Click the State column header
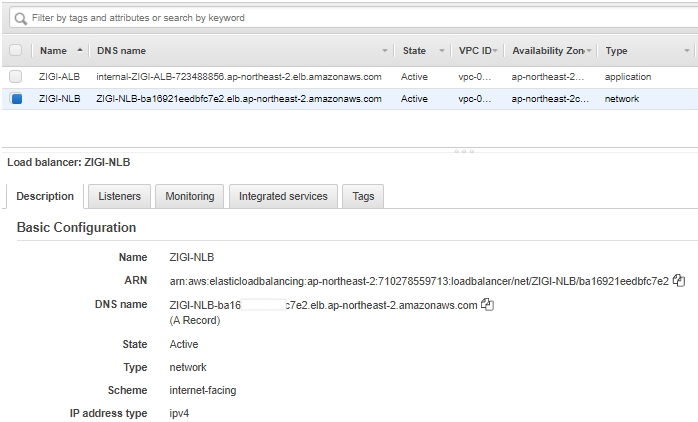This screenshot has width=698, height=422. 414,51
